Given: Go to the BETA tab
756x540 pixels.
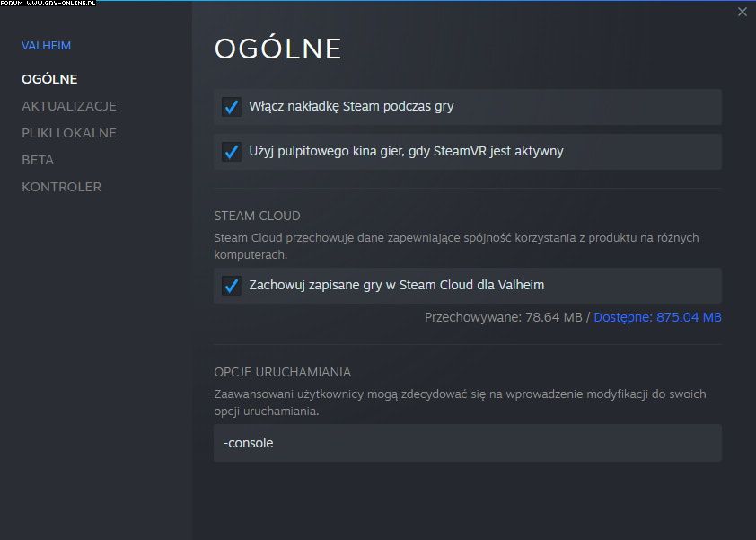Looking at the screenshot, I should 38,160.
